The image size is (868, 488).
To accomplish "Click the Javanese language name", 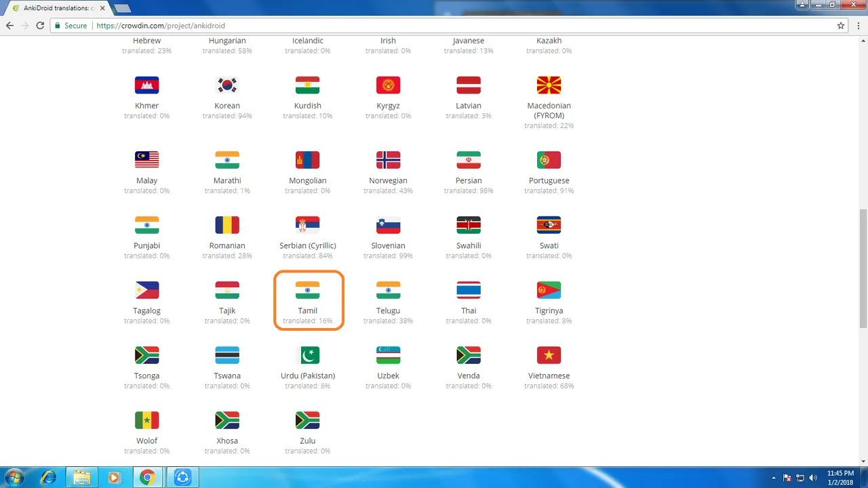I will click(x=469, y=41).
